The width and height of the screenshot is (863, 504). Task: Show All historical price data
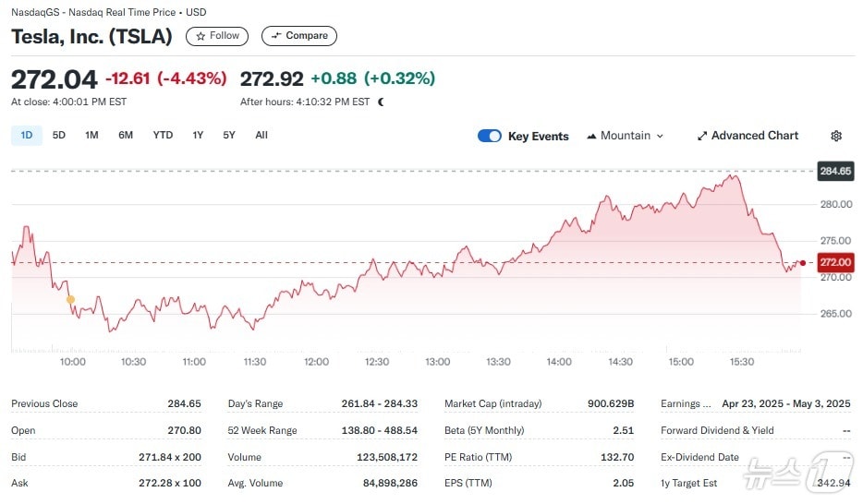tap(261, 136)
